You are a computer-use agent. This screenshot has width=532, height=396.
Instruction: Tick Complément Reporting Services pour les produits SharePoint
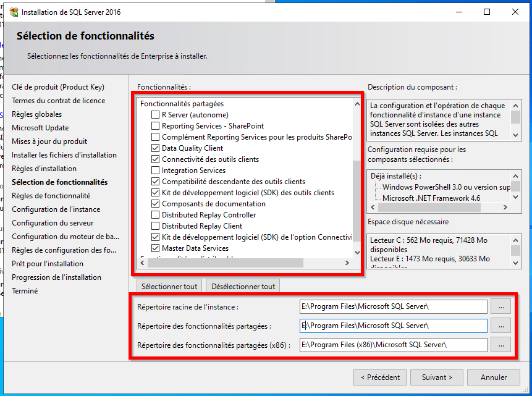[x=155, y=137]
